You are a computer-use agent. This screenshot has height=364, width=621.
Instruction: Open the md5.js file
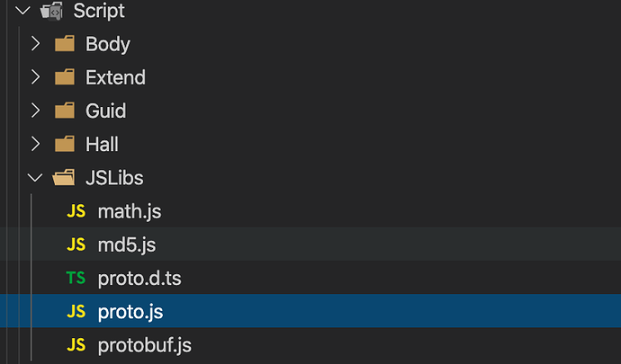tap(127, 245)
